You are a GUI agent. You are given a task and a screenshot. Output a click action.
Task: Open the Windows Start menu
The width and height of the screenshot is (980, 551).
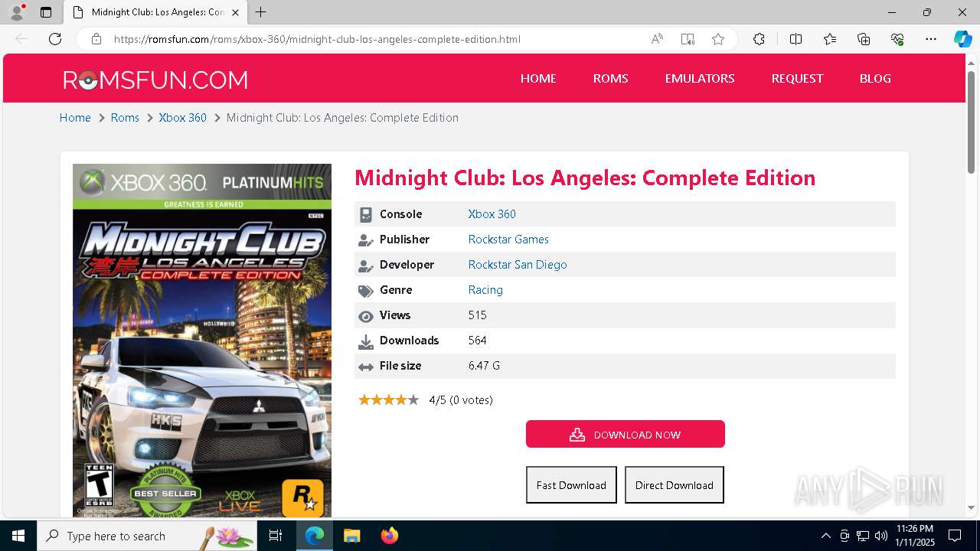pos(18,536)
